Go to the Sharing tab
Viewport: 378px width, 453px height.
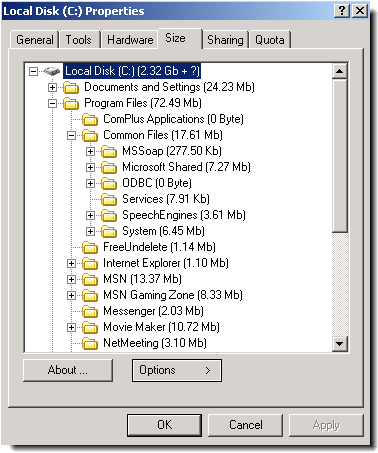pyautogui.click(x=225, y=40)
